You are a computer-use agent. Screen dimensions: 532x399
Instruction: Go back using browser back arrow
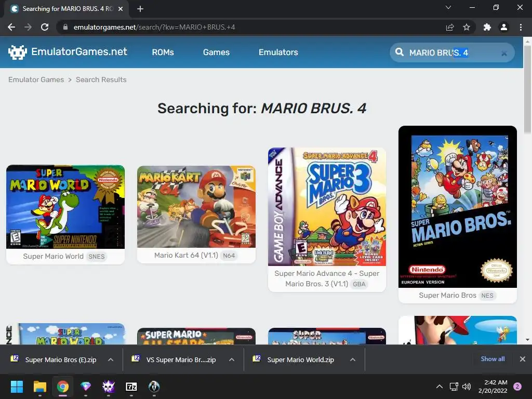(11, 27)
